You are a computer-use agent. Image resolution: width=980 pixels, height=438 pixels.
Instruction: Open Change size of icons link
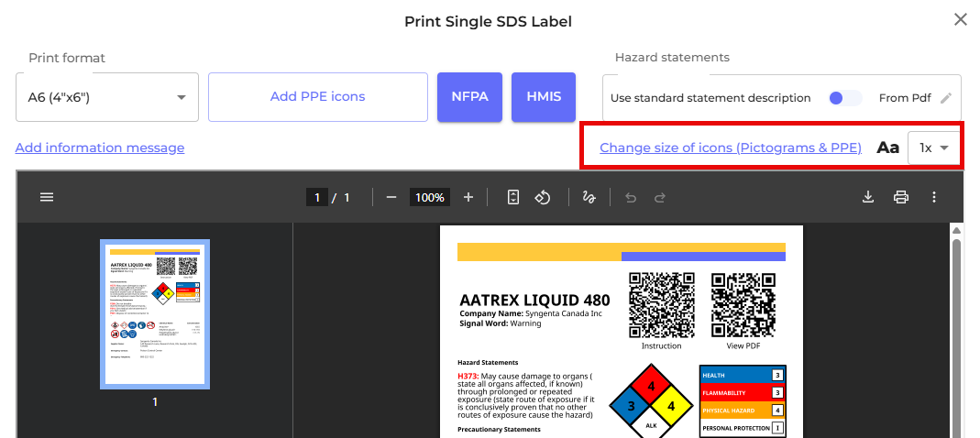731,148
